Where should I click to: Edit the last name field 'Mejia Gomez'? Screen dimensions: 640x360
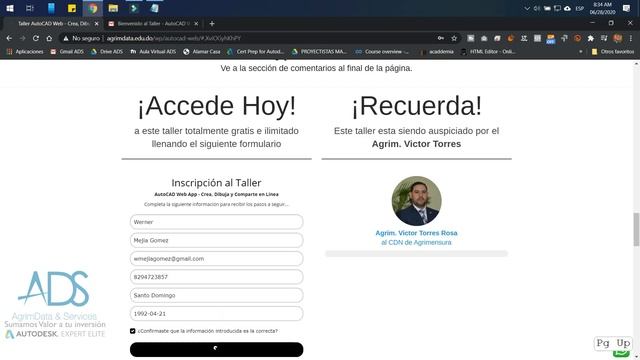216,240
